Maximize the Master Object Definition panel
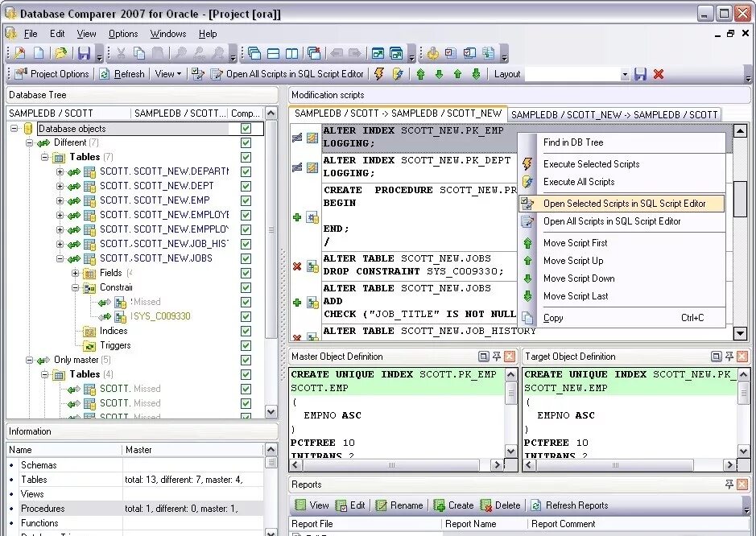Viewport: 756px width, 536px height. (483, 357)
